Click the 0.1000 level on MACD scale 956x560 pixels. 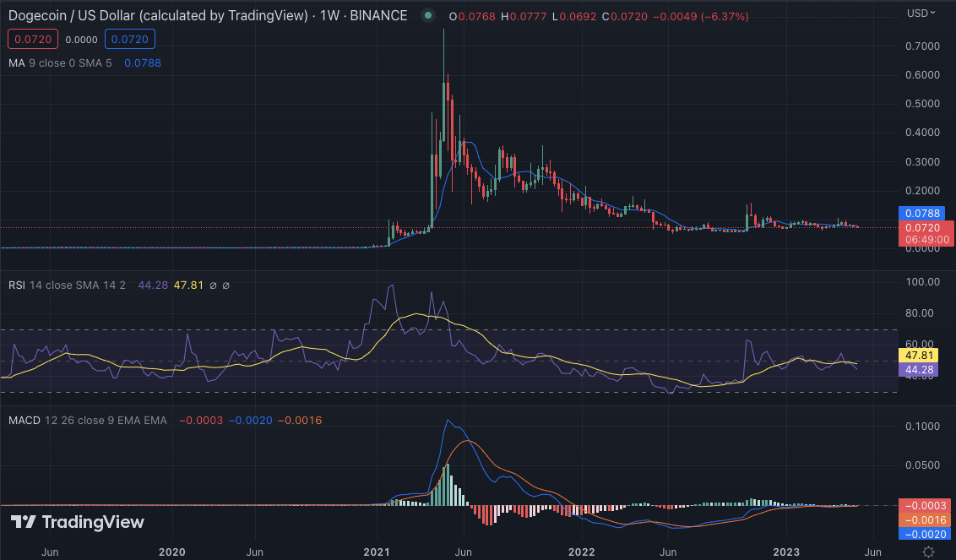click(x=922, y=427)
